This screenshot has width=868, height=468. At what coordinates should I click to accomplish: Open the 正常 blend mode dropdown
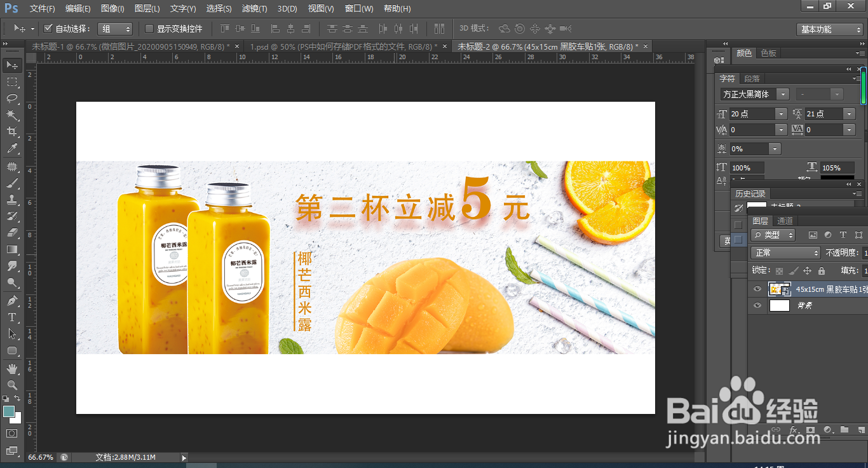[785, 252]
